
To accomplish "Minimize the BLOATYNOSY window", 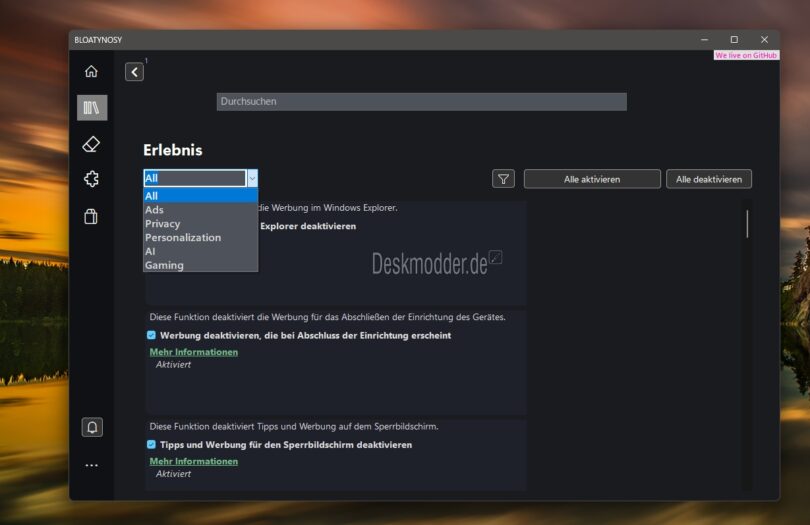I will pyautogui.click(x=704, y=40).
